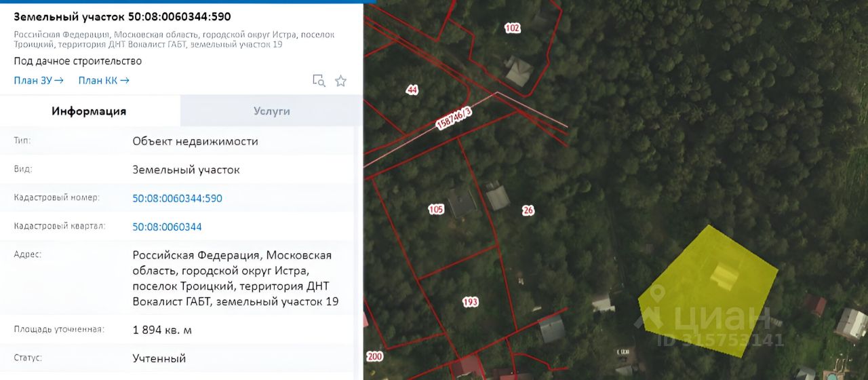
Task: Select parcel labeled 44 on map
Action: (x=412, y=90)
